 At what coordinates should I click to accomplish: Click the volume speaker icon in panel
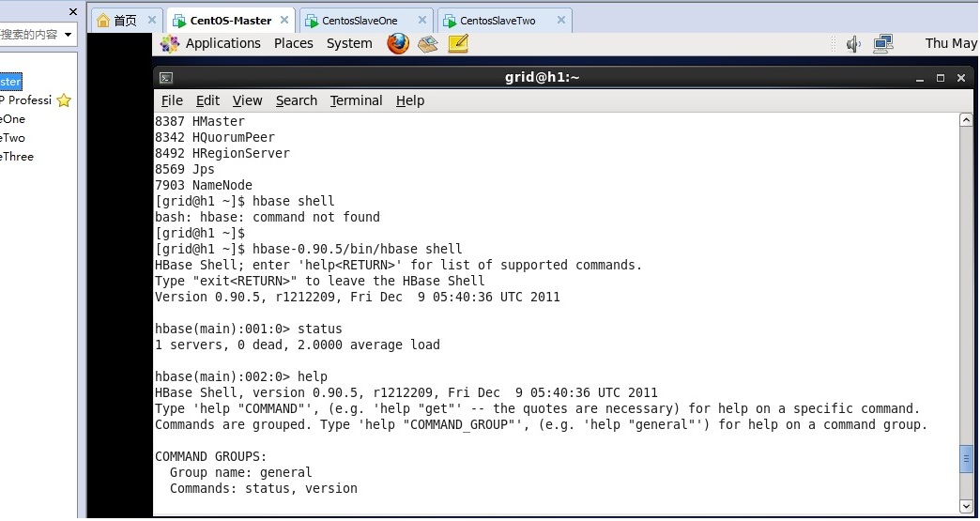pos(853,44)
